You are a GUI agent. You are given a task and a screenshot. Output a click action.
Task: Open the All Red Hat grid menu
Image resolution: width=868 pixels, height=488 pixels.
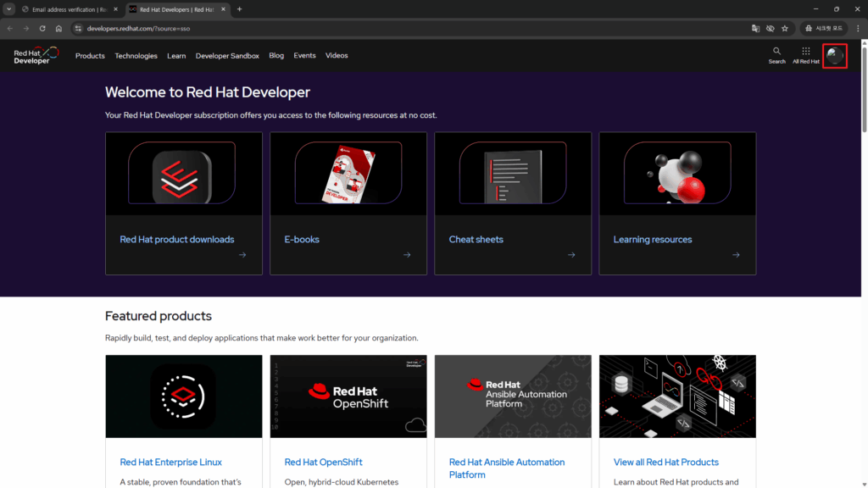(x=805, y=53)
